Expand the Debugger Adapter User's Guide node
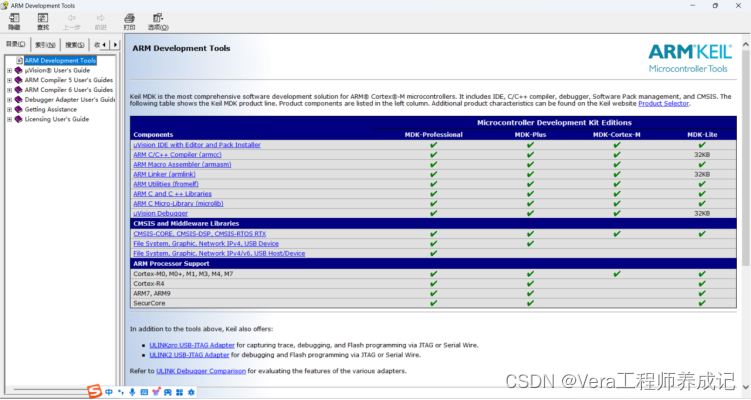The image size is (751, 400). 9,100
